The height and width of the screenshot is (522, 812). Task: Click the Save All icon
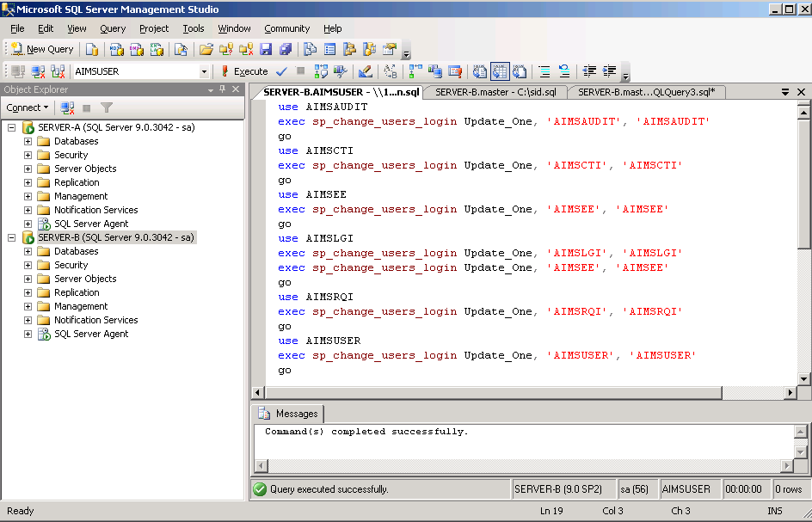[x=286, y=50]
